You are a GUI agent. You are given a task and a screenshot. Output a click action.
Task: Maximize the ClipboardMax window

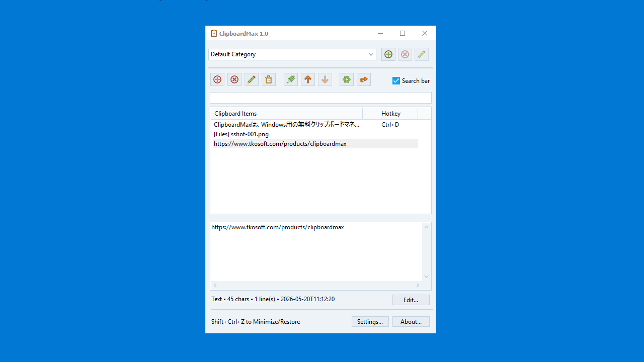[403, 33]
